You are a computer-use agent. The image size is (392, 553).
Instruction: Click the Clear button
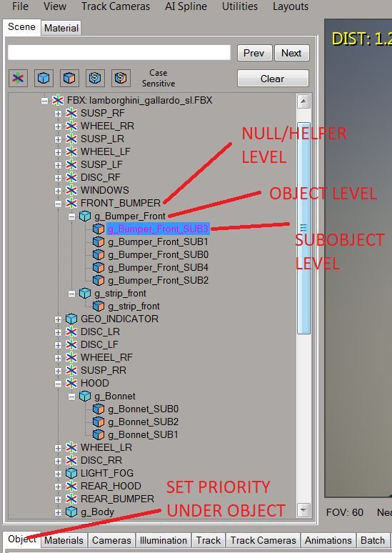(x=273, y=79)
